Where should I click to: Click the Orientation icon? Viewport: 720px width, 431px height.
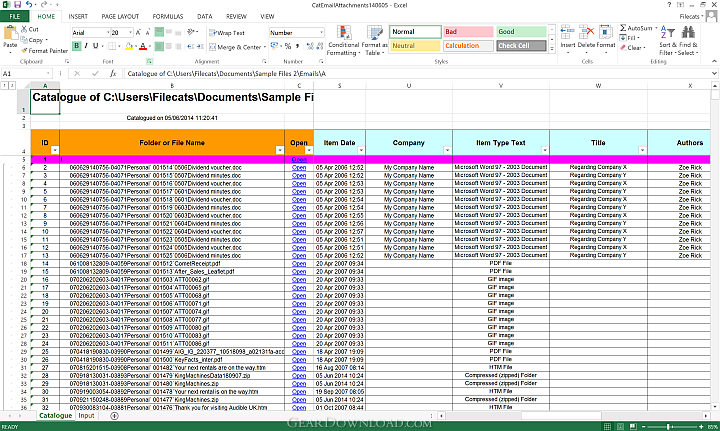tap(191, 32)
